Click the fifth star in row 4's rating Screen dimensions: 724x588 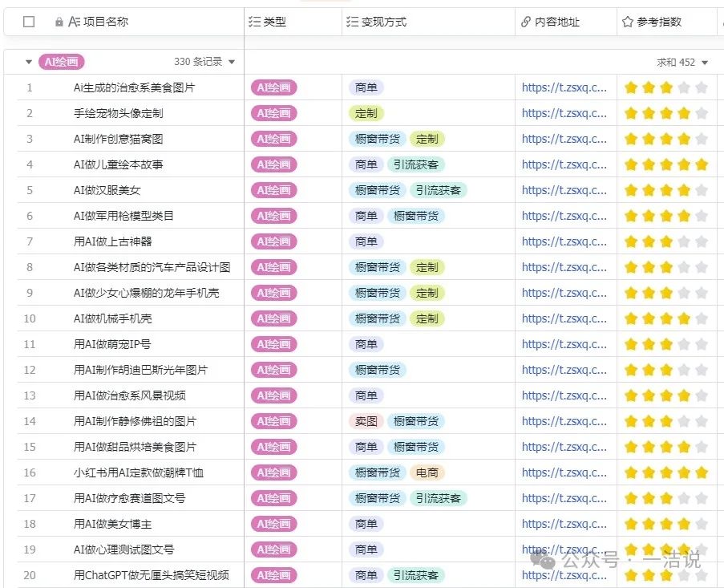702,164
